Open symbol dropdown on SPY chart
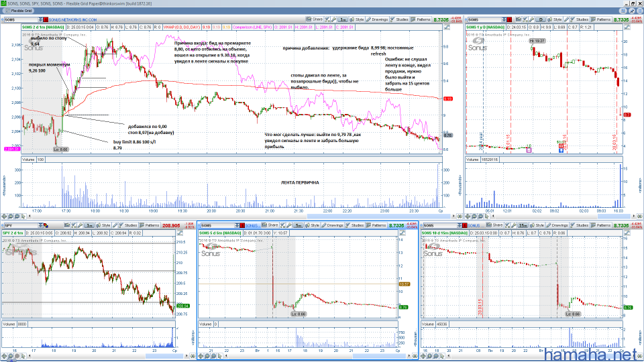The image size is (644, 362). tap(40, 225)
